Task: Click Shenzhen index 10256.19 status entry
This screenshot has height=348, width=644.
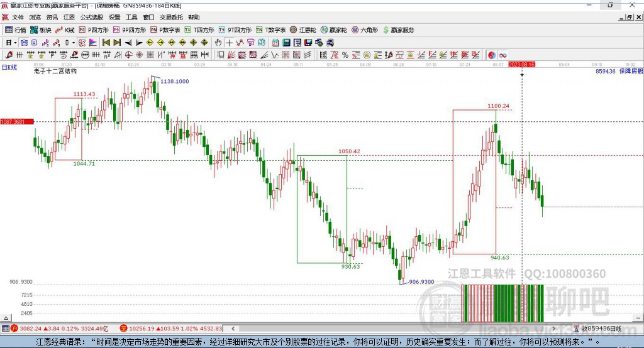Action: pyautogui.click(x=171, y=329)
